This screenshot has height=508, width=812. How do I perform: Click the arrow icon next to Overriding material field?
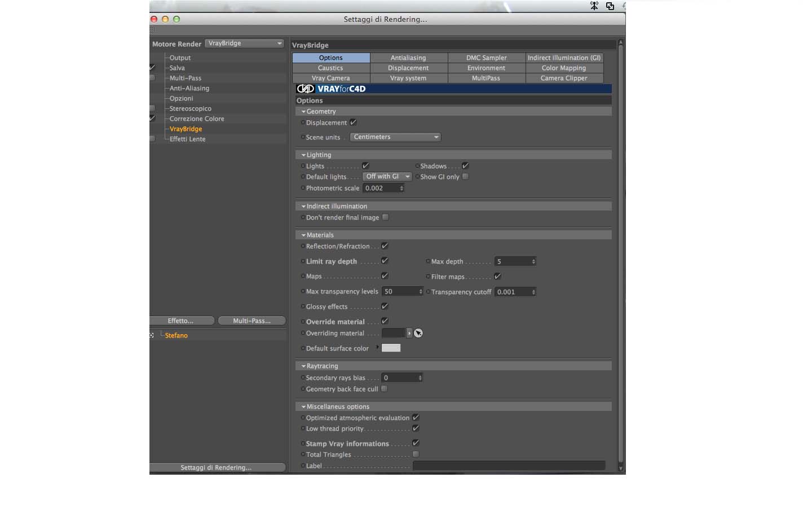click(409, 333)
